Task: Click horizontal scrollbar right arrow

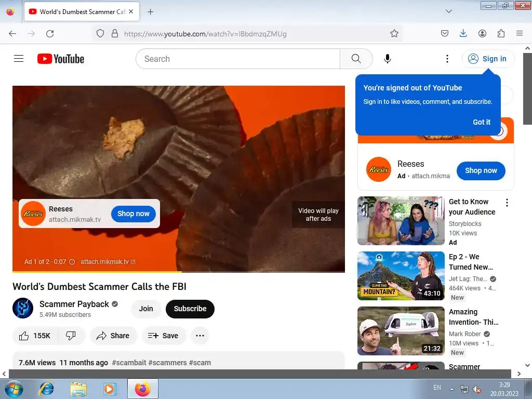Action: point(519,374)
